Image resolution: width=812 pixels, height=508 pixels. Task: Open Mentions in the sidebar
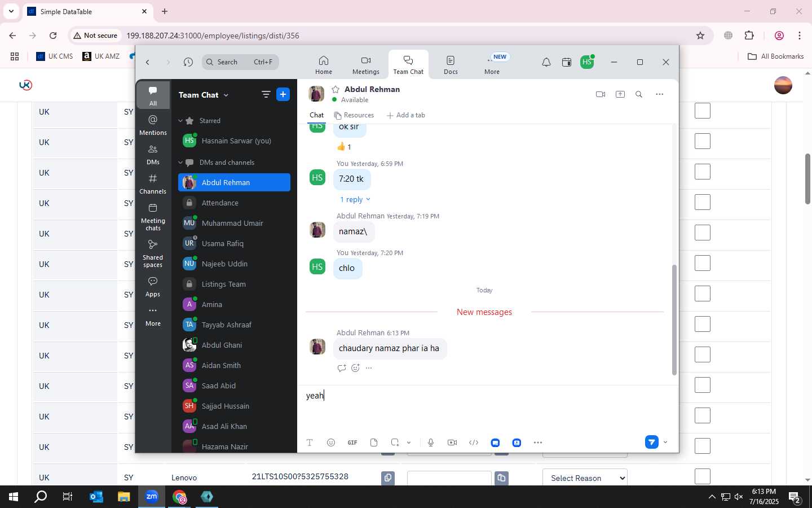pos(153,125)
